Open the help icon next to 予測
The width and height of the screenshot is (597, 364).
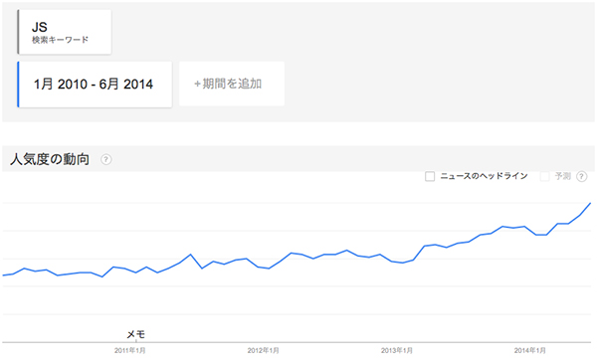(x=582, y=177)
